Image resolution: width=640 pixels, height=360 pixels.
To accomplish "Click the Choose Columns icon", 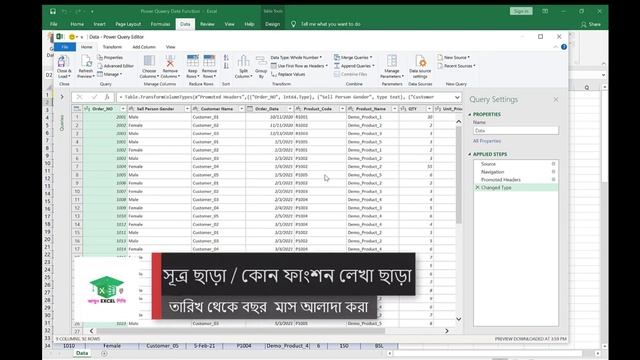I will (149, 61).
